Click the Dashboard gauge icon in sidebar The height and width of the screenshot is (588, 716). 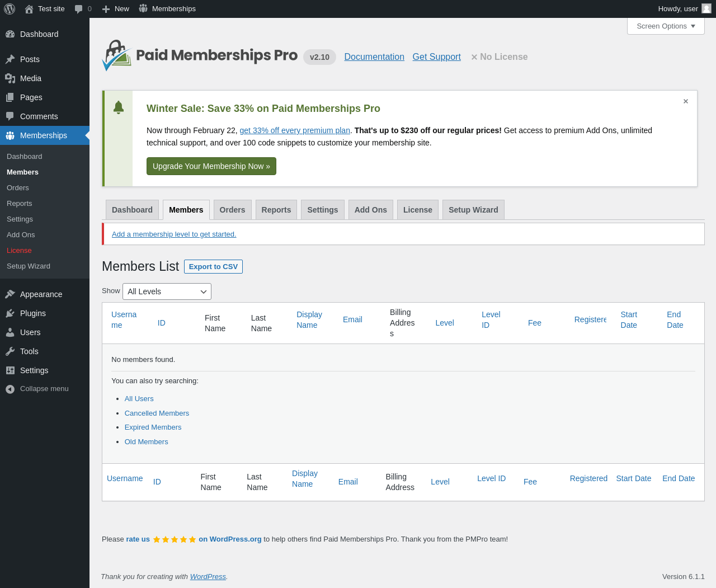10,34
